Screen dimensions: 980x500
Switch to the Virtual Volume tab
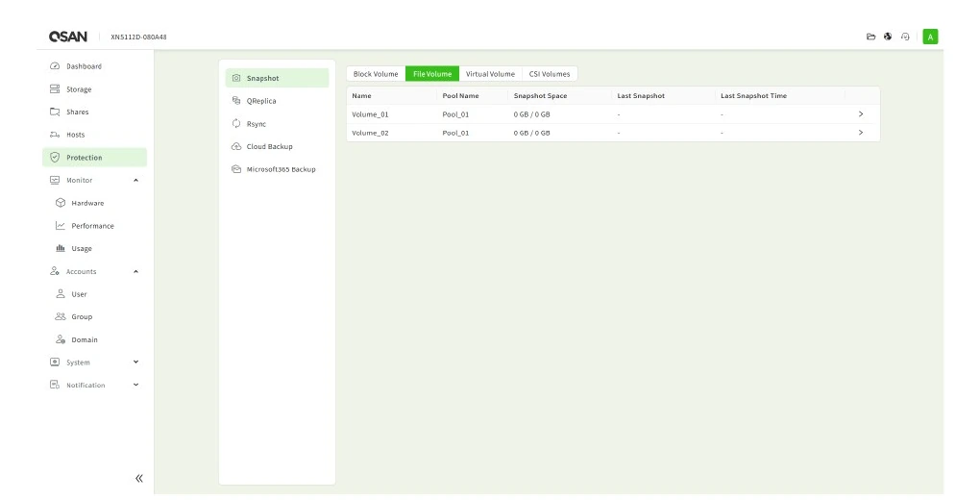tap(490, 74)
